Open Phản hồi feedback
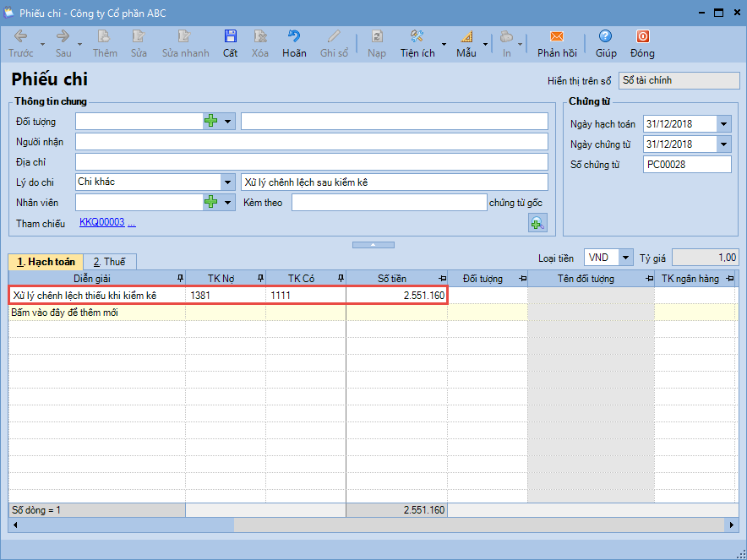 coord(556,37)
